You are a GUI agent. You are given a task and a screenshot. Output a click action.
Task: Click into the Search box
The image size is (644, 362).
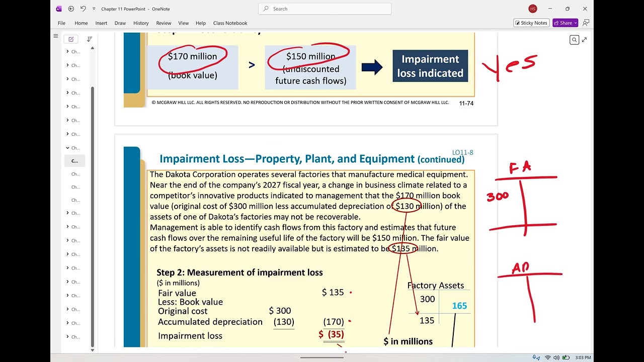(325, 9)
